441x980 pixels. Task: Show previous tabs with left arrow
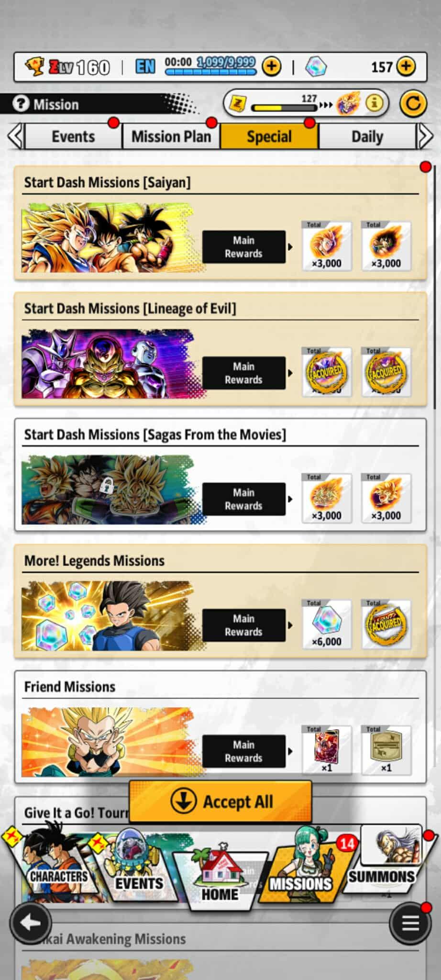tap(15, 137)
